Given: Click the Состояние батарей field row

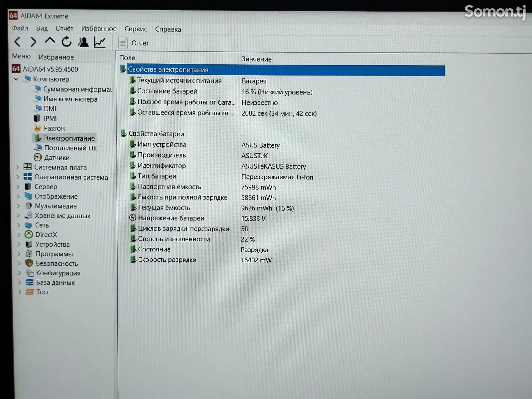Looking at the screenshot, I should coord(167,91).
